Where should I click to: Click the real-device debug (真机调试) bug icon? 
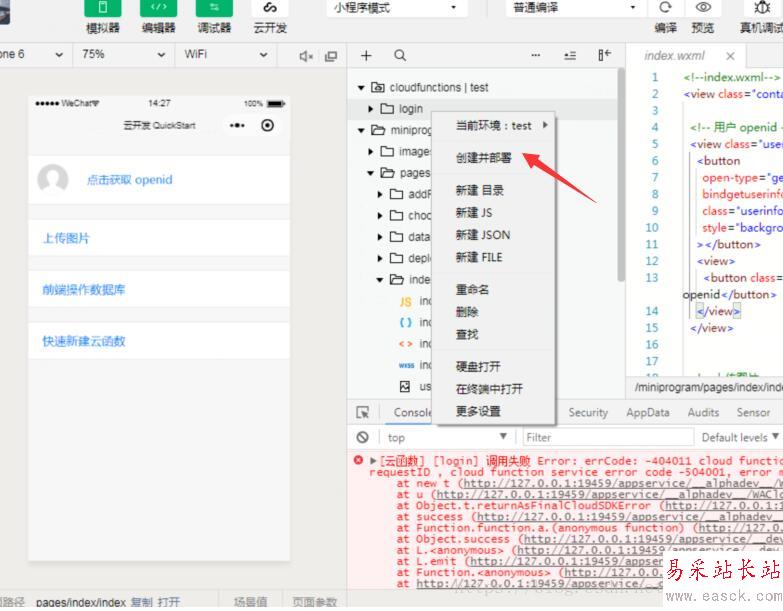point(762,7)
